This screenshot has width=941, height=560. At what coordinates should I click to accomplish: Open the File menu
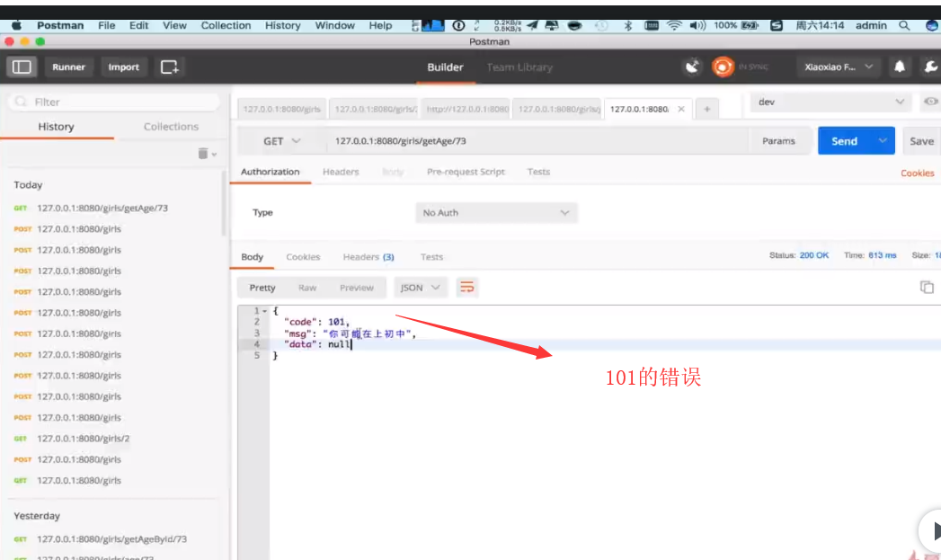point(106,25)
